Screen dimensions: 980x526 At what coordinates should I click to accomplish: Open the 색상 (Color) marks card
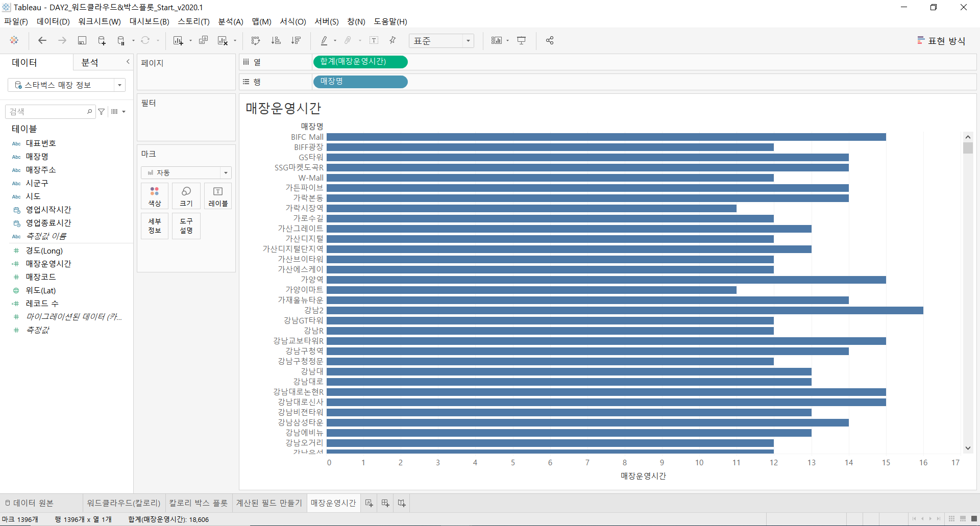click(155, 196)
